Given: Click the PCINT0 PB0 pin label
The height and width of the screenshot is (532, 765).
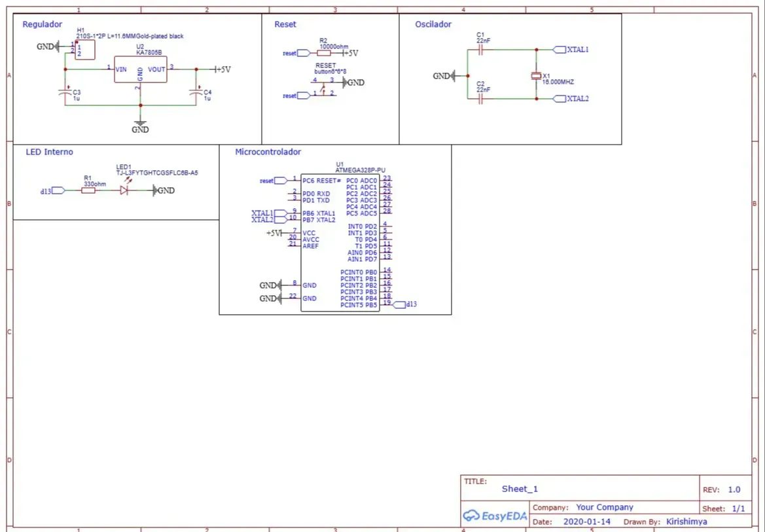Looking at the screenshot, I should [x=359, y=272].
